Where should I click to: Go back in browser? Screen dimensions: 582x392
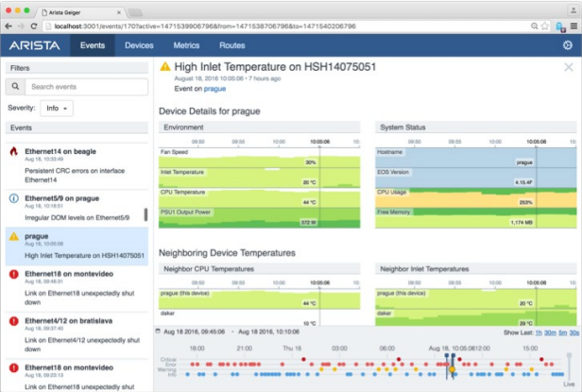(9, 26)
